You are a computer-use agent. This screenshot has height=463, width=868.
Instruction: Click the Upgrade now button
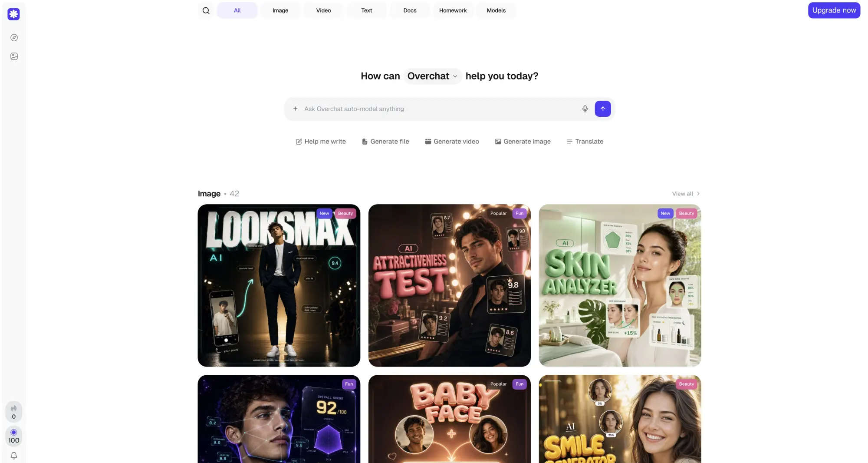(834, 10)
